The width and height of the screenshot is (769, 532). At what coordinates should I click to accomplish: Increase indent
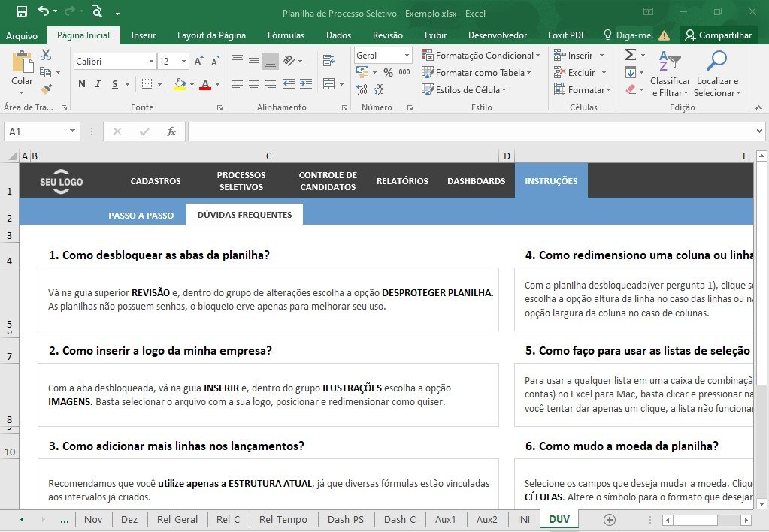coord(306,84)
